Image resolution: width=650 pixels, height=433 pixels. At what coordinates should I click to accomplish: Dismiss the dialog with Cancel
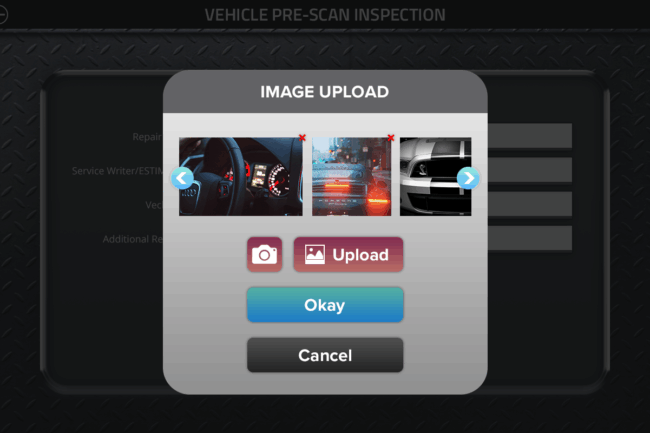[325, 355]
